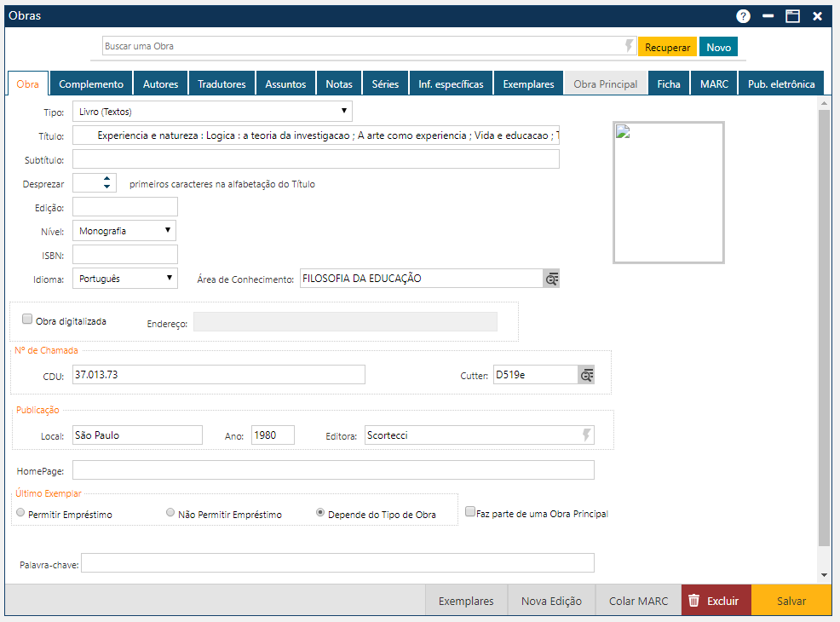The width and height of the screenshot is (840, 622).
Task: Click the vertical scrollbar on the right
Action: tap(823, 341)
